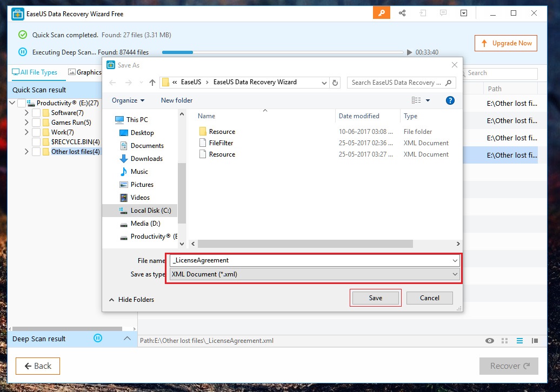Switch to thumbnail grid view icon
This screenshot has height=392, width=560.
pos(505,341)
